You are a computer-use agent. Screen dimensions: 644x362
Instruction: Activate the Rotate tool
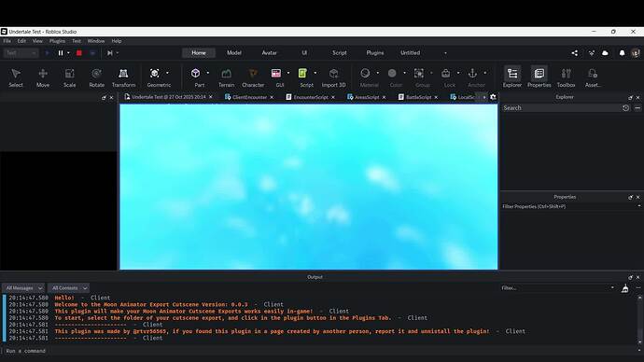pyautogui.click(x=96, y=77)
